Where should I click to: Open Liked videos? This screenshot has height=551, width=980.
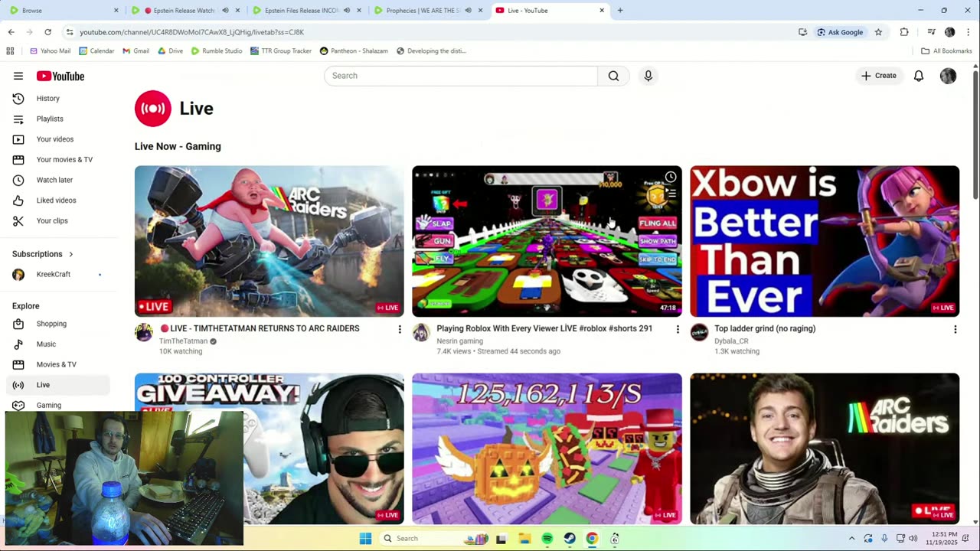55,200
